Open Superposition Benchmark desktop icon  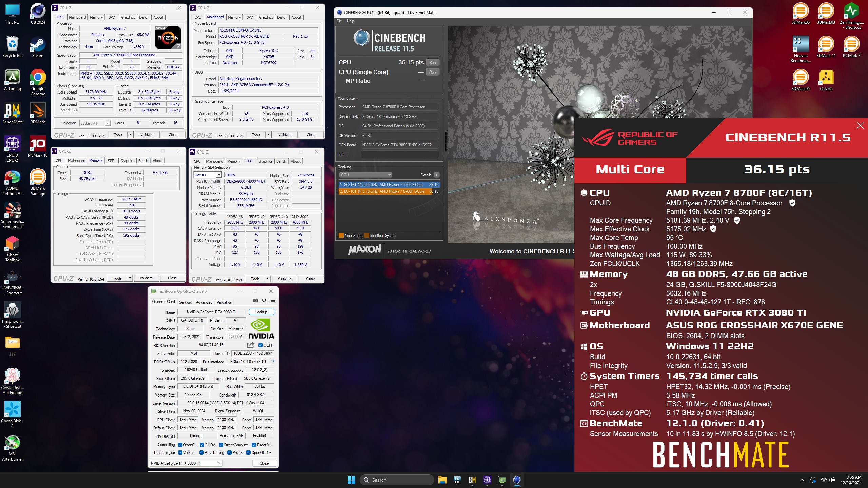click(x=13, y=216)
